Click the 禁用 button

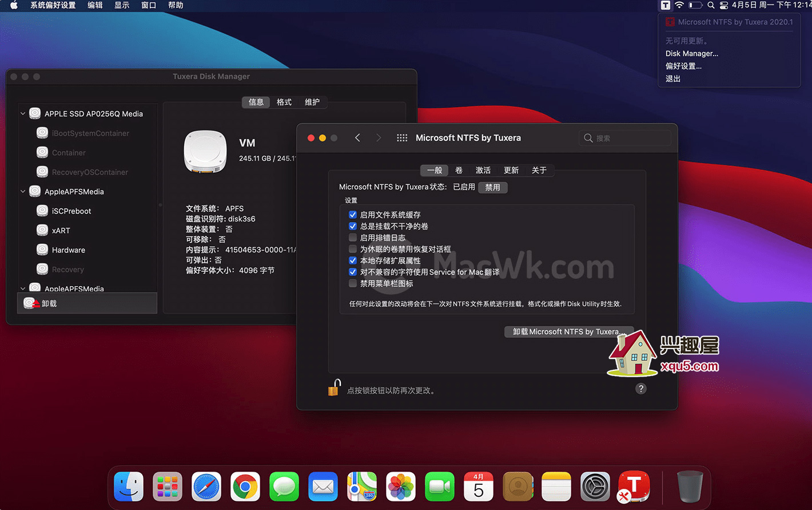pyautogui.click(x=493, y=187)
